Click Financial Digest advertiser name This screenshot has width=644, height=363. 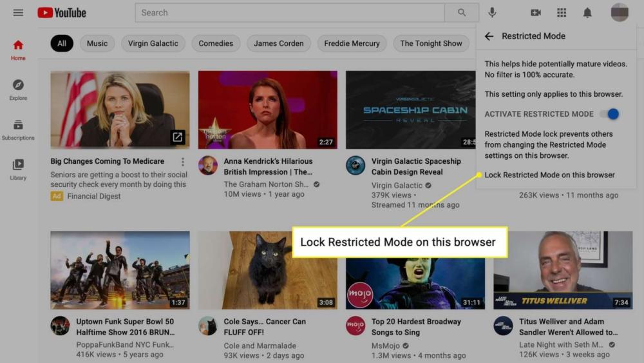tap(94, 197)
